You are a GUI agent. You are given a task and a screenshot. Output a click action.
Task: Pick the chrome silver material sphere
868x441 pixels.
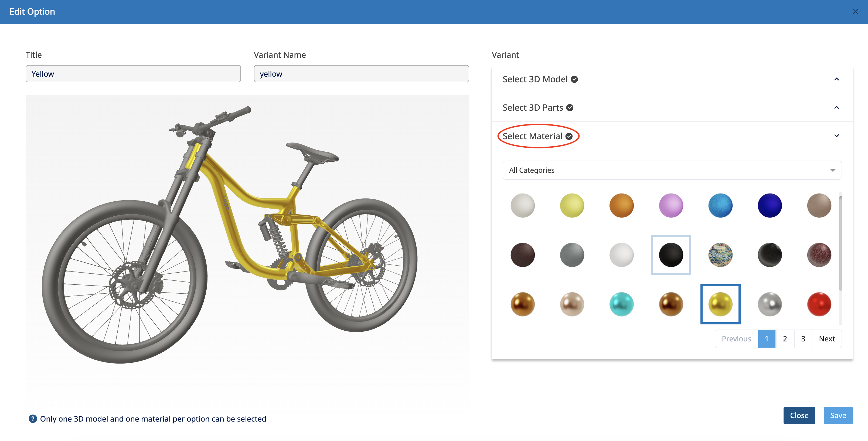click(770, 304)
